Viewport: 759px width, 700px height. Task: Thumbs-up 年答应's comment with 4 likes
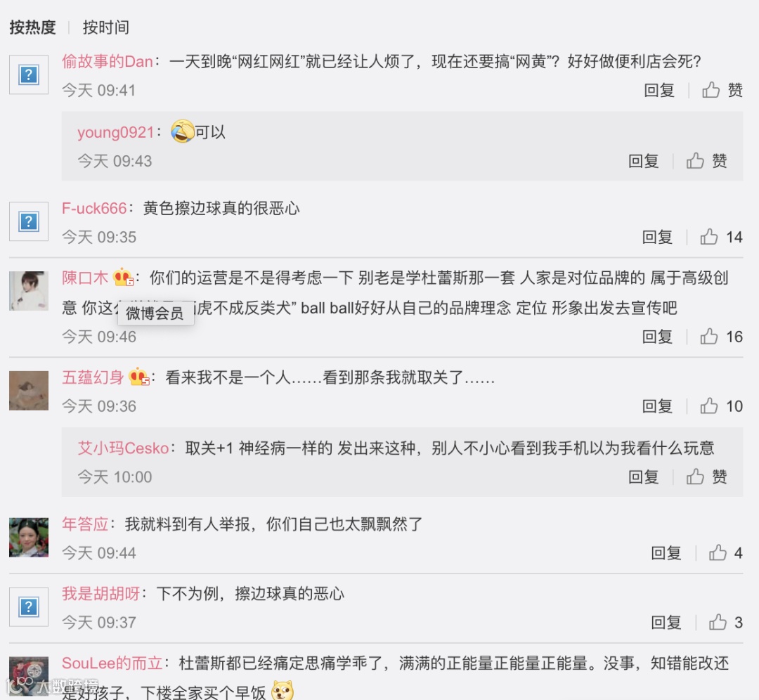pos(725,553)
